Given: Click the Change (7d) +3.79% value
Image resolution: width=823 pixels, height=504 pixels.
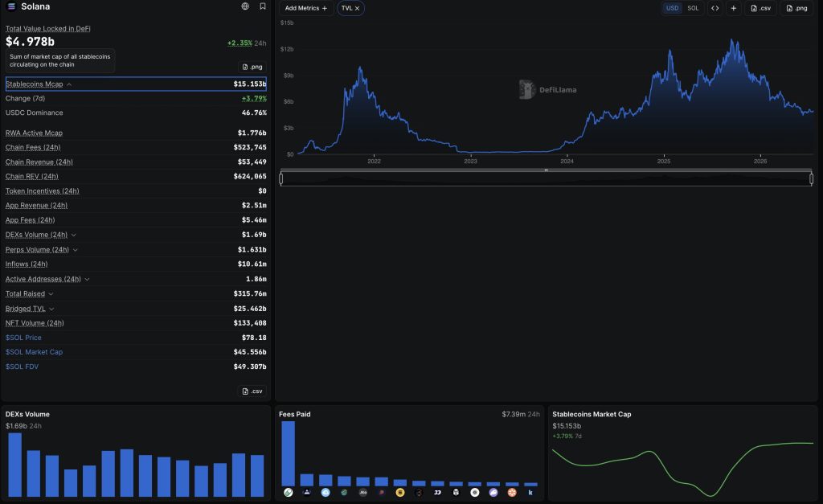Looking at the screenshot, I should tap(254, 98).
